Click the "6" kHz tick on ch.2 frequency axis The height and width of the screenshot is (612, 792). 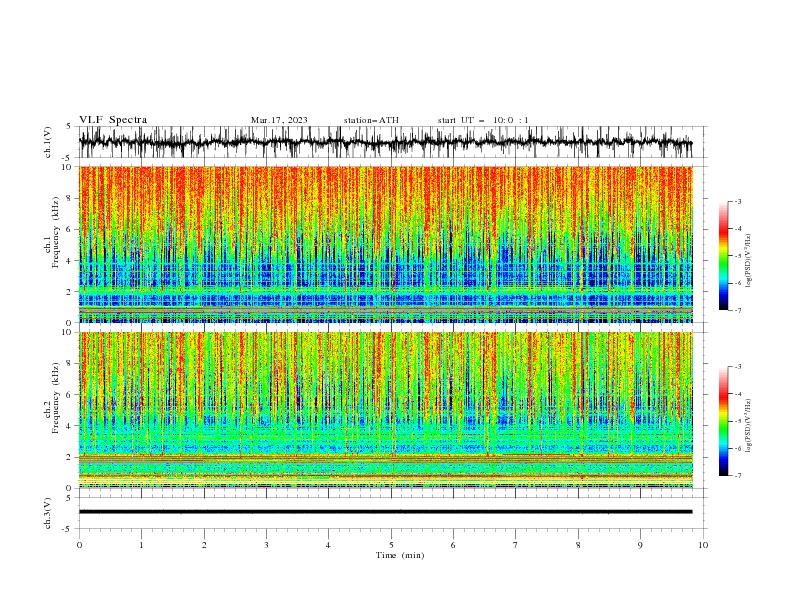tap(71, 394)
